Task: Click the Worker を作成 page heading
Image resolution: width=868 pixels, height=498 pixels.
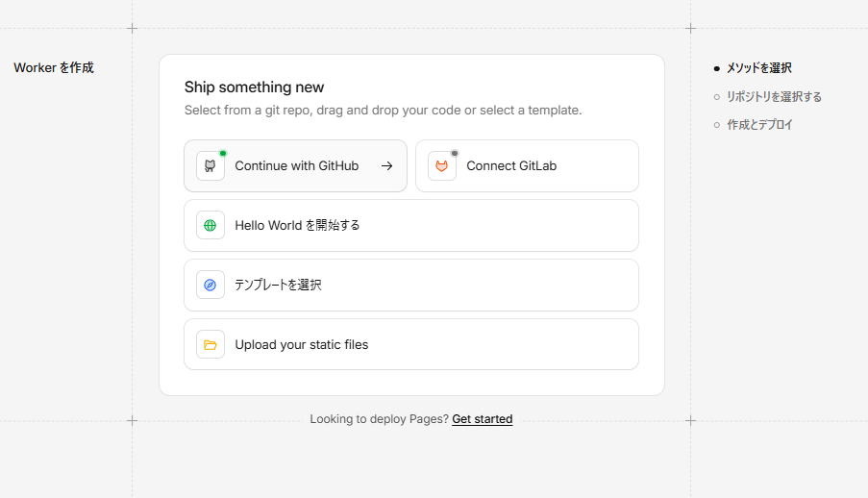Action: (54, 68)
